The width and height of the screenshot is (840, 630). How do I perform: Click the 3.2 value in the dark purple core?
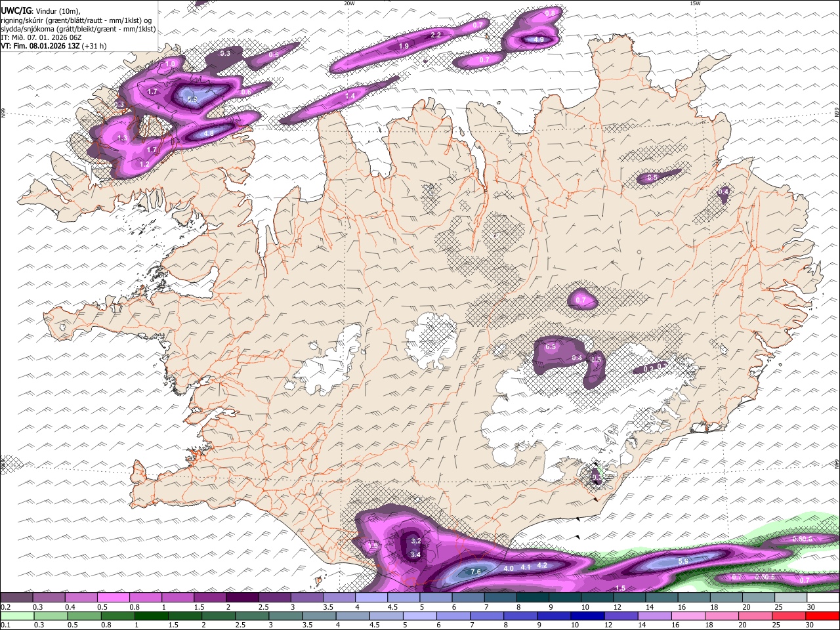[415, 541]
